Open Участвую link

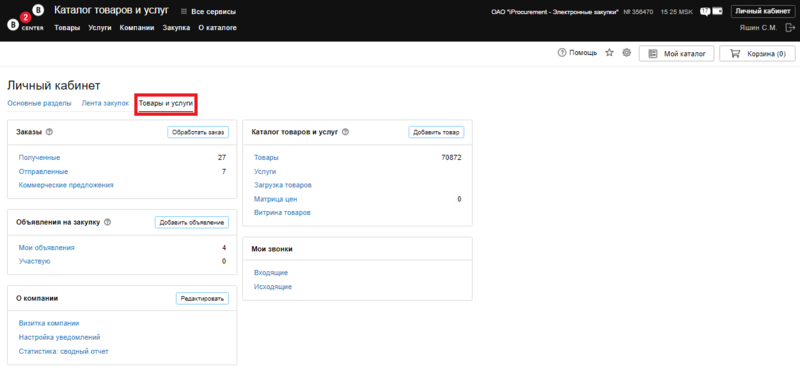click(35, 261)
